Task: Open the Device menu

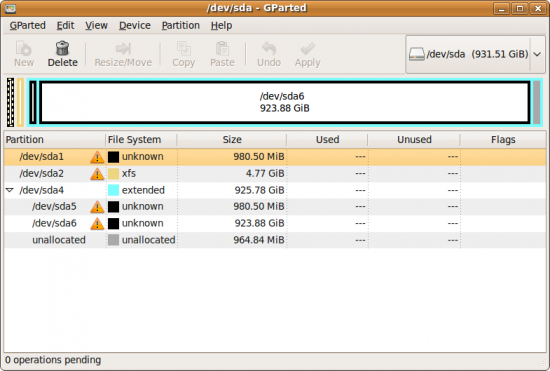Action: (x=135, y=26)
